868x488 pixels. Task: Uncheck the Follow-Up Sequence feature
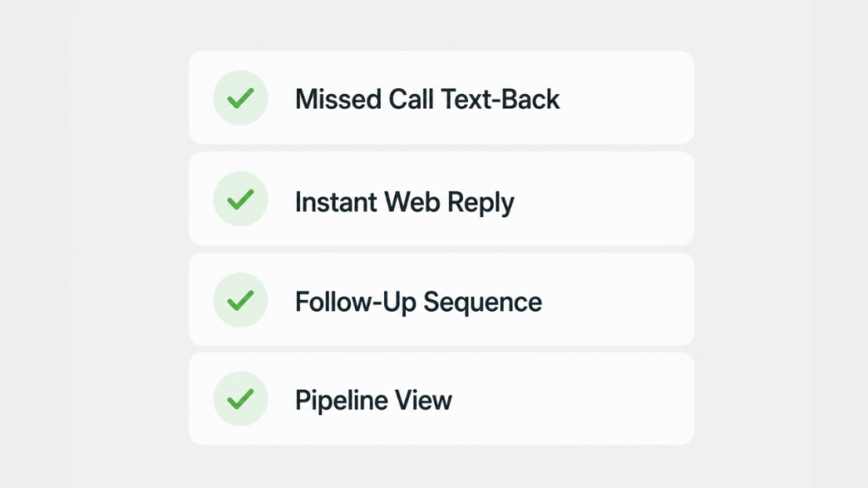point(240,299)
